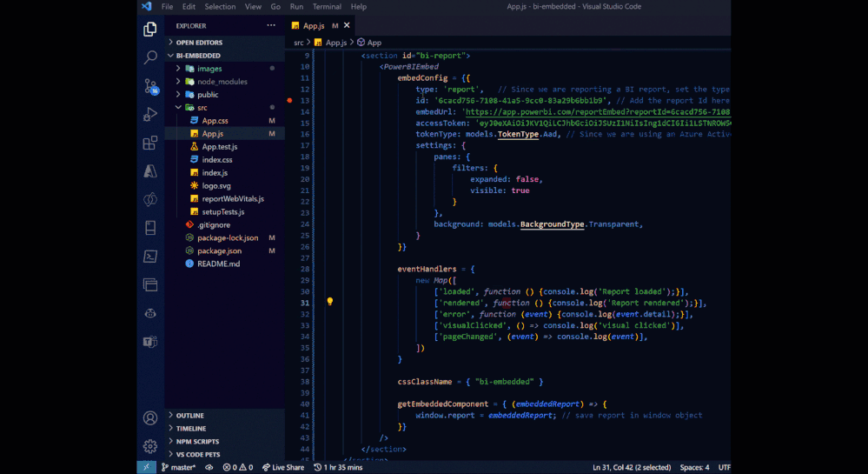Image resolution: width=868 pixels, height=474 pixels.
Task: Open reportWebVitals.js file
Action: (x=225, y=198)
